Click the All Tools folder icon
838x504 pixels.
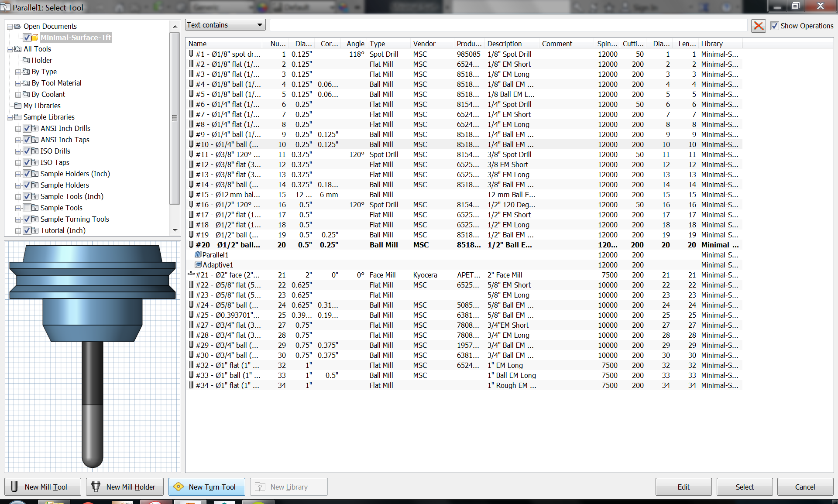18,49
